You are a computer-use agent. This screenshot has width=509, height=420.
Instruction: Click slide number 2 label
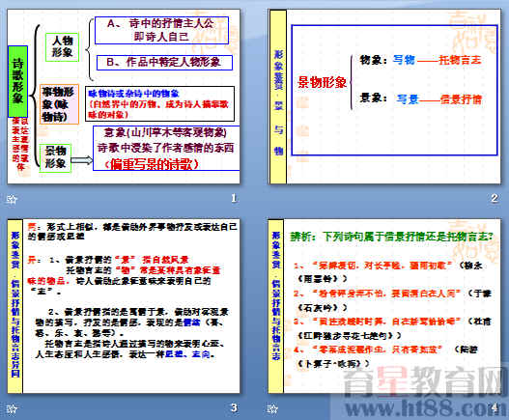point(495,198)
